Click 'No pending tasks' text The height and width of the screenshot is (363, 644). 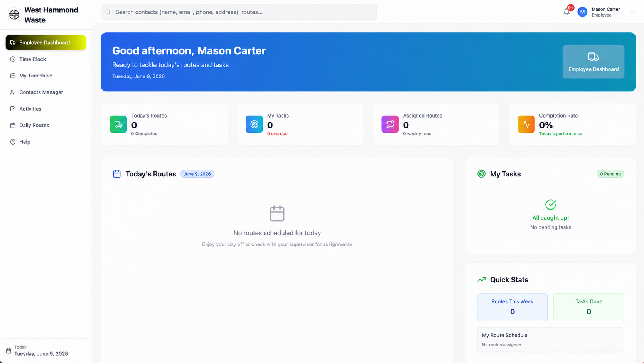coord(551,227)
